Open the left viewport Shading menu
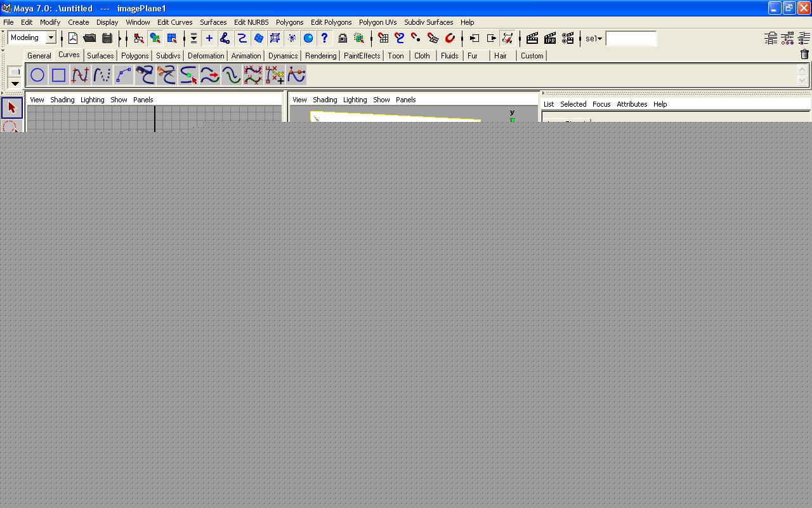The image size is (812, 508). click(62, 100)
